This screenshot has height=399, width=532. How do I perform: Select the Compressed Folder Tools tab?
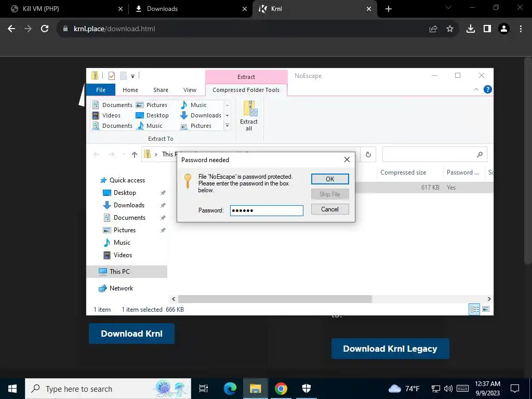coord(246,90)
